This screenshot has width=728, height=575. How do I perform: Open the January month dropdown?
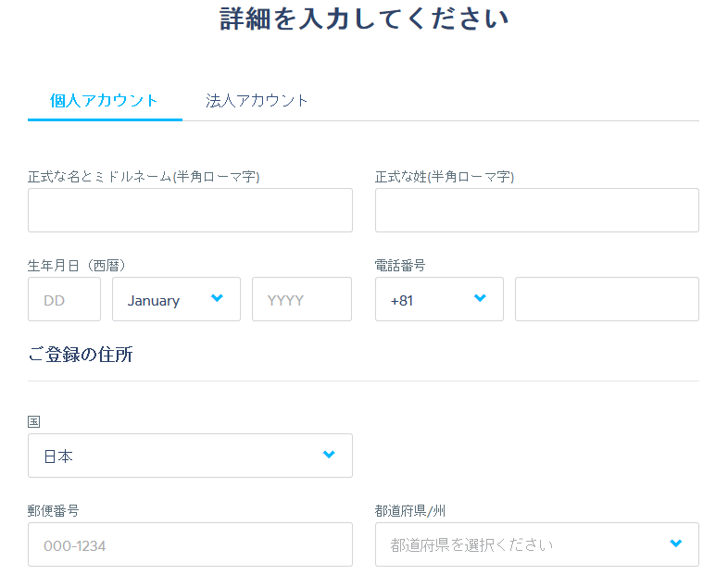tap(176, 299)
